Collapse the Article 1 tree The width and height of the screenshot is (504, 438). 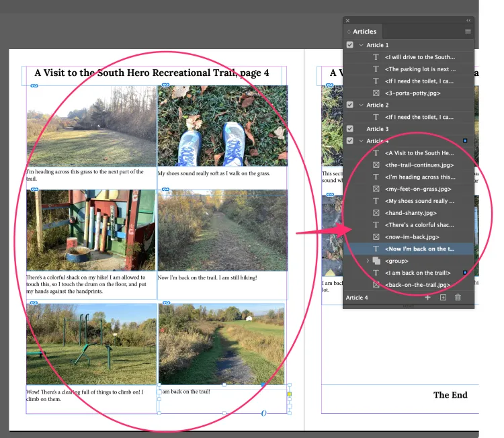pyautogui.click(x=361, y=45)
